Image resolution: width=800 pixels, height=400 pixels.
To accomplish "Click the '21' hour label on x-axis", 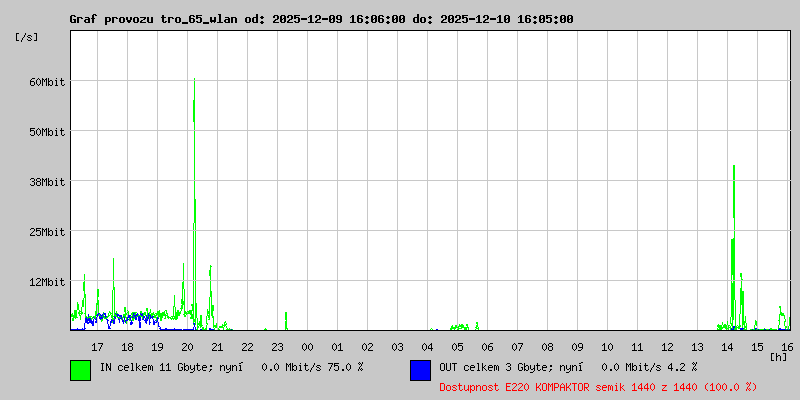I will (217, 347).
